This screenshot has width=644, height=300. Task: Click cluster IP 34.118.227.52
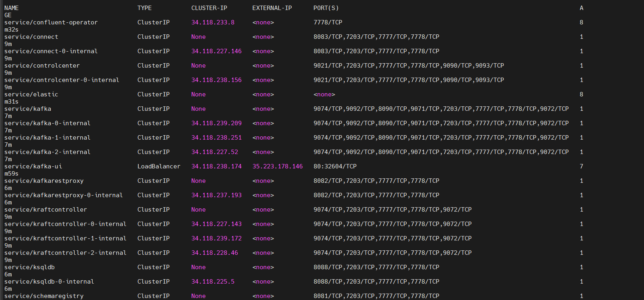point(215,152)
